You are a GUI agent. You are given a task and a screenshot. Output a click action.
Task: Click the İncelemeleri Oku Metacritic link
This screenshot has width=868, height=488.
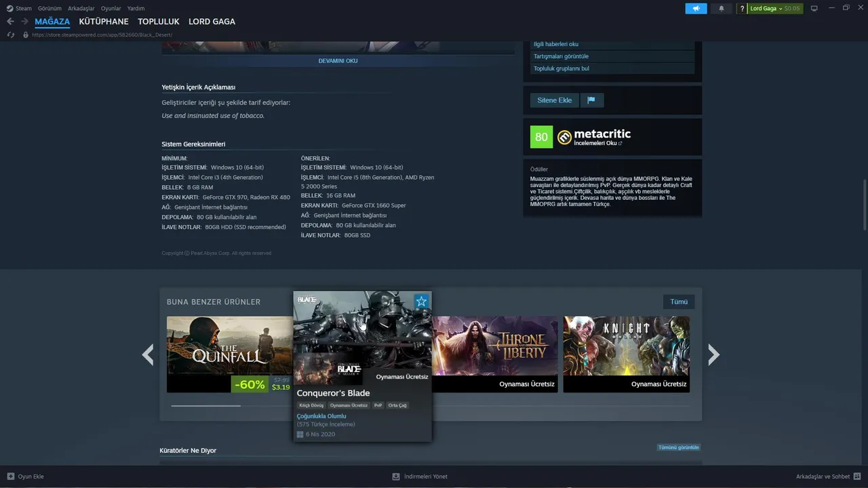598,144
